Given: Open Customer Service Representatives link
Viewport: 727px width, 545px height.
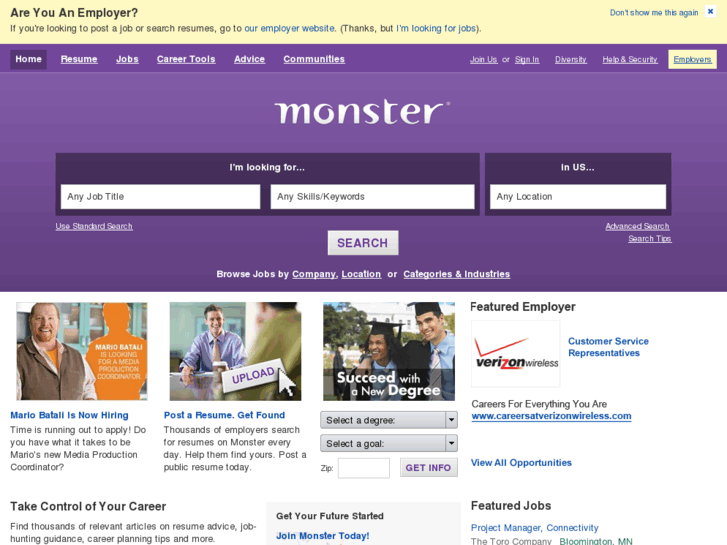Looking at the screenshot, I should [608, 347].
